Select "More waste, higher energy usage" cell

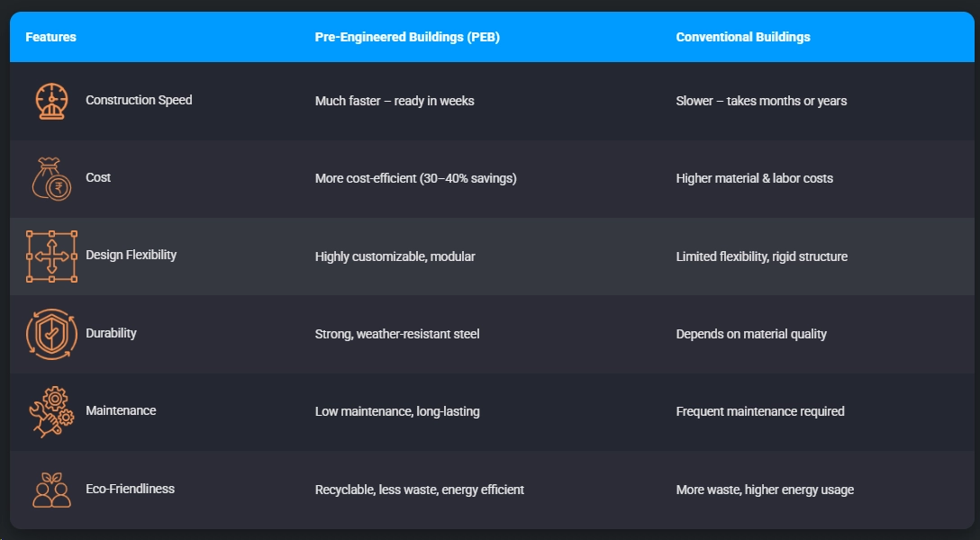pyautogui.click(x=765, y=490)
